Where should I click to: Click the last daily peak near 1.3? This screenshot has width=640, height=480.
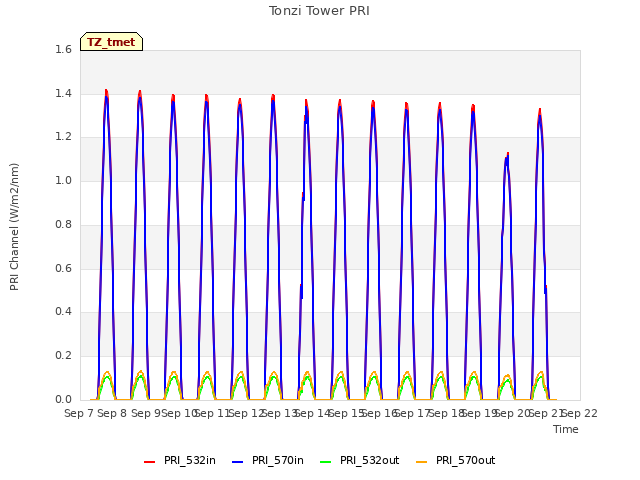point(540,110)
